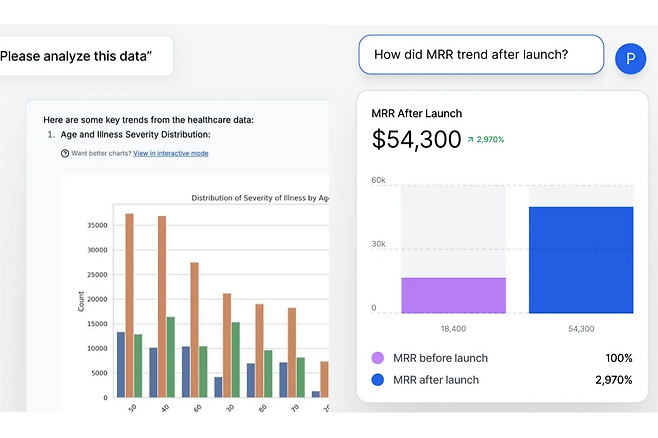Click the green upward trend arrow icon

point(470,140)
